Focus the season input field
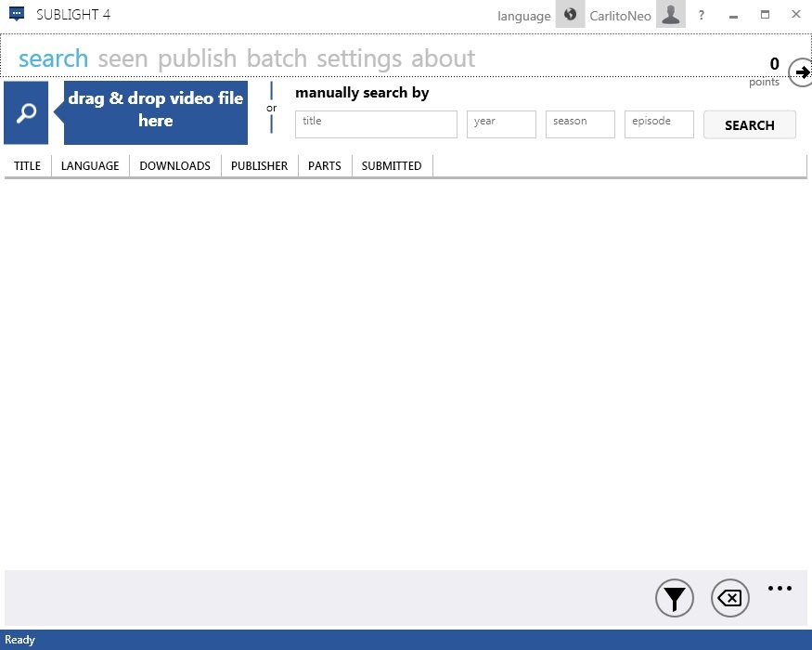The width and height of the screenshot is (812, 650). click(580, 124)
